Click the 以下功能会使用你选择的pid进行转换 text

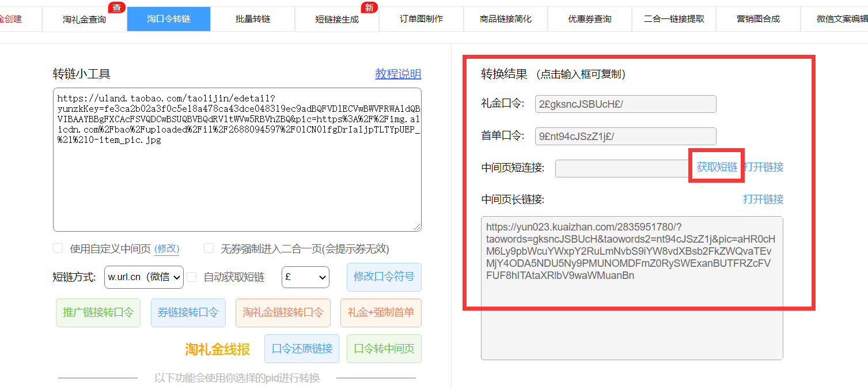[237, 378]
